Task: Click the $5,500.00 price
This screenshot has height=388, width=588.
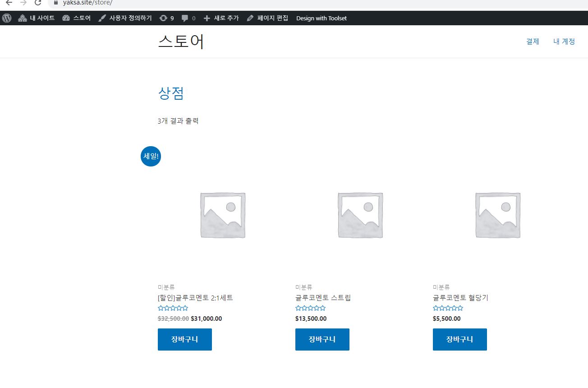Action: [x=447, y=319]
